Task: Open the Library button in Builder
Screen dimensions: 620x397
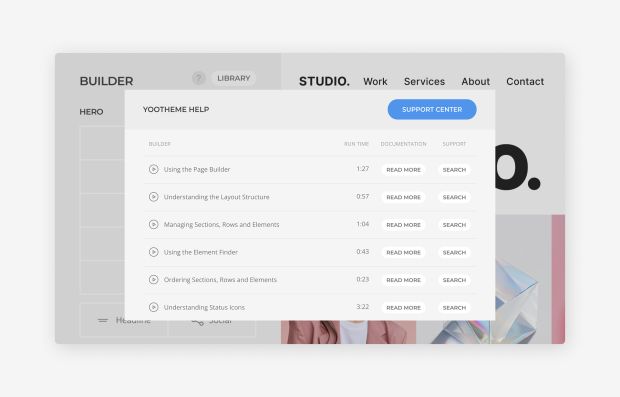Action: [x=234, y=78]
